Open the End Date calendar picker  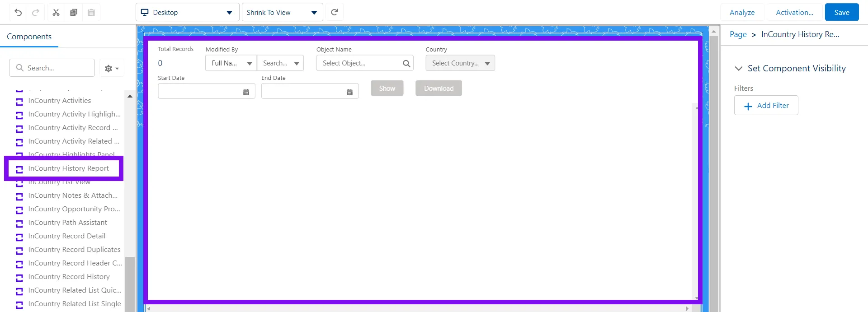[x=349, y=92]
